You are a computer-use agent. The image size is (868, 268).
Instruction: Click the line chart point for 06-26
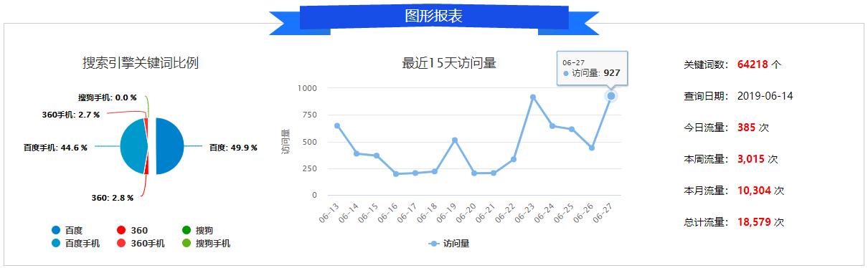[x=592, y=148]
